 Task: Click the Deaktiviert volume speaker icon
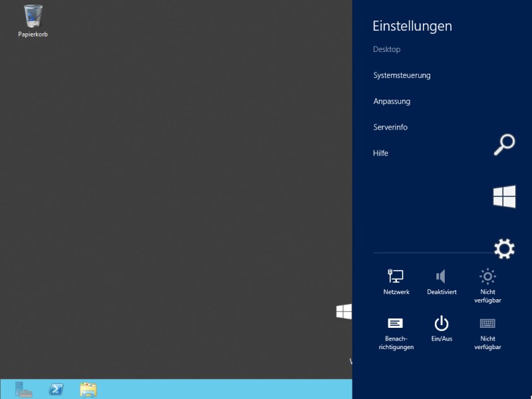tap(442, 281)
